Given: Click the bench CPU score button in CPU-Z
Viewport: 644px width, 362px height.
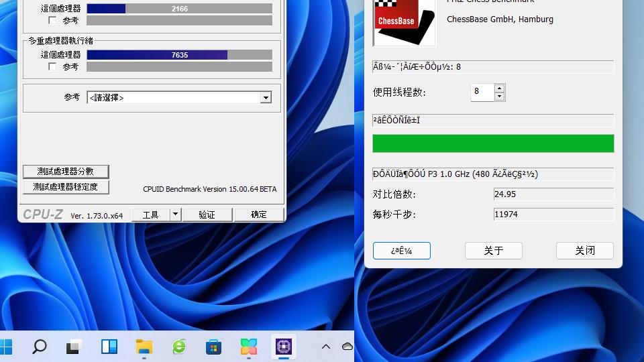Looking at the screenshot, I should 66,172.
